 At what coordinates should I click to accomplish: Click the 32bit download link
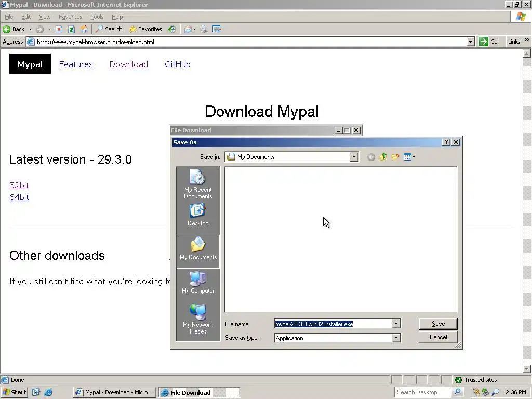pos(19,185)
